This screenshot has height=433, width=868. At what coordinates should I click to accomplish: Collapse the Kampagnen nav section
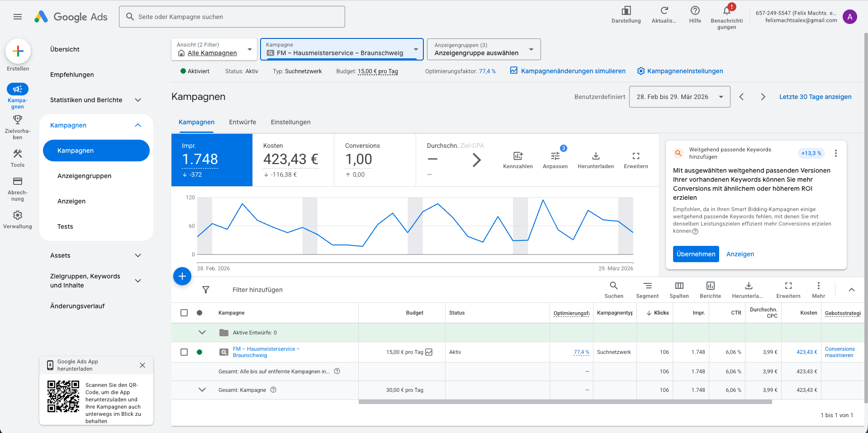[x=138, y=125]
